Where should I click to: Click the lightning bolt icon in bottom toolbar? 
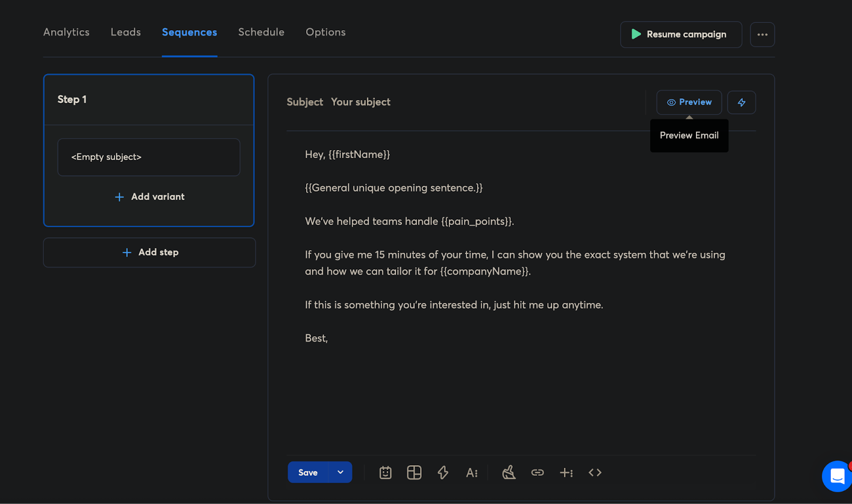443,472
